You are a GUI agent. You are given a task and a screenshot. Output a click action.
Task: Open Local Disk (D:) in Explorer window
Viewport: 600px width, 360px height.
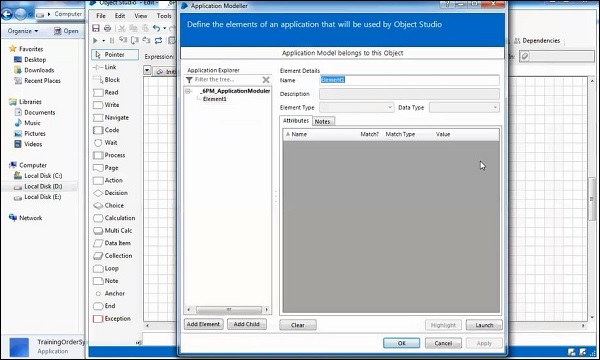pos(43,186)
